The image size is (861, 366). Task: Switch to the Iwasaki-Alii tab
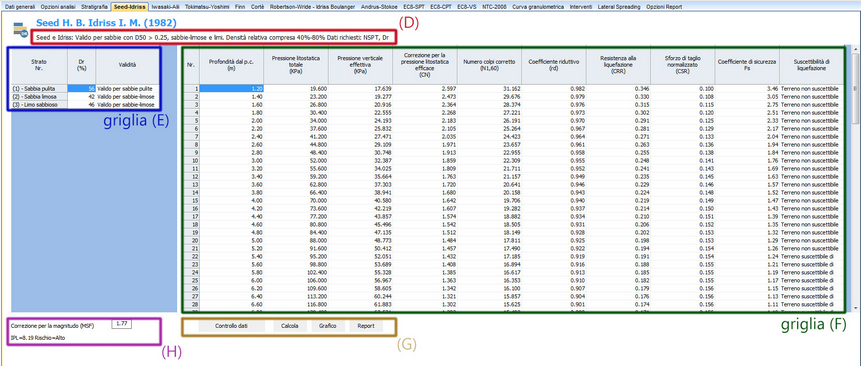point(166,7)
